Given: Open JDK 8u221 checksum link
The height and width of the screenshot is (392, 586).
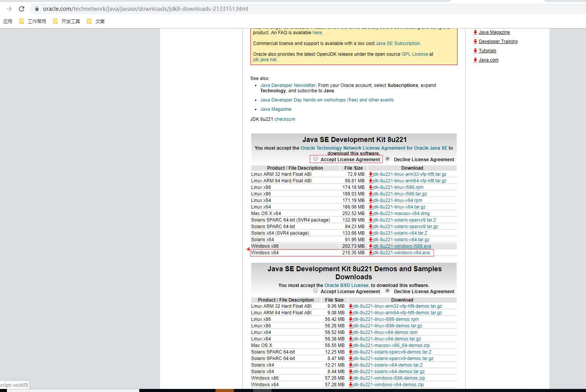Looking at the screenshot, I should [285, 119].
